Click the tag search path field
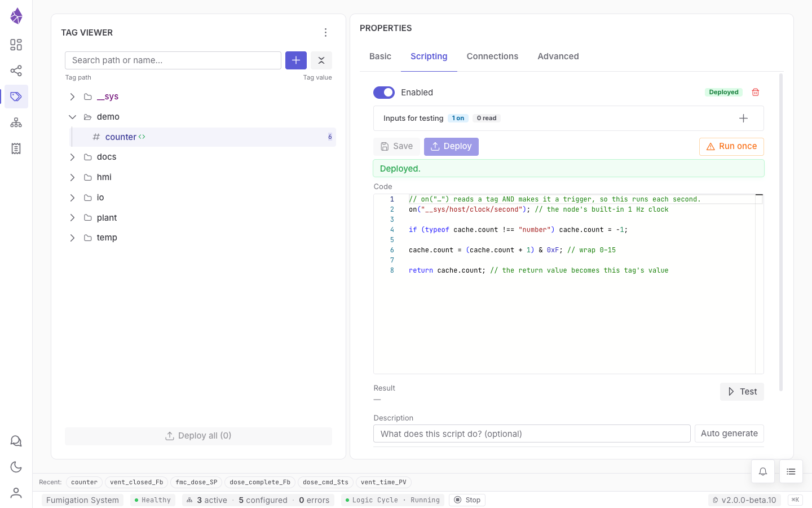 point(173,60)
